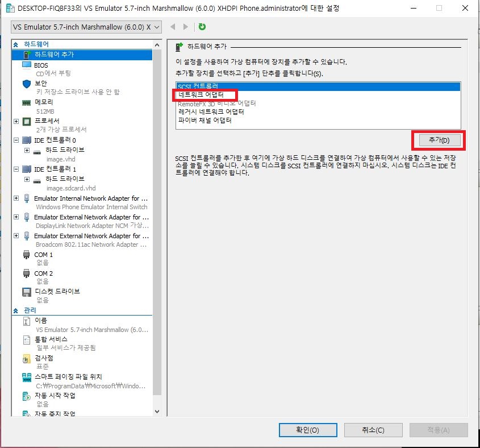Click the green refresh icon in toolbar
The width and height of the screenshot is (480, 448).
pyautogui.click(x=202, y=27)
